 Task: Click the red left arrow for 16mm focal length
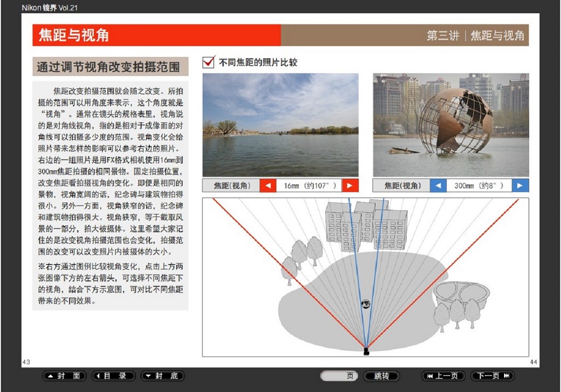[x=268, y=185]
